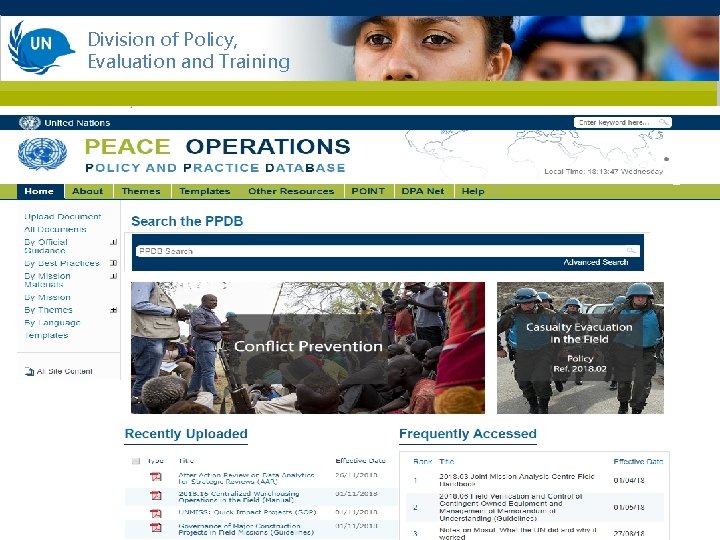
Task: Click the 01/05/18 effective date cell
Action: pyautogui.click(x=629, y=507)
